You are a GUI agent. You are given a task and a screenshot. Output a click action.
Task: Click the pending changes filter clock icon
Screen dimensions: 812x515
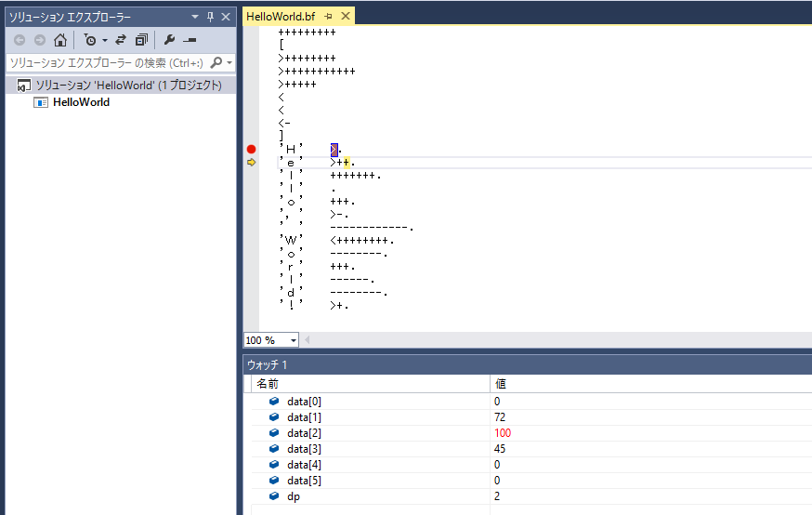[90, 40]
